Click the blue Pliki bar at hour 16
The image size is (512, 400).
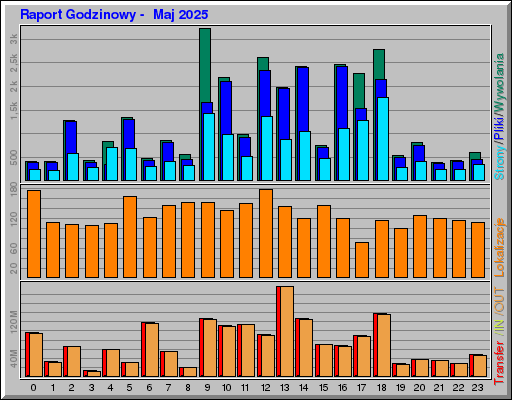(x=342, y=97)
